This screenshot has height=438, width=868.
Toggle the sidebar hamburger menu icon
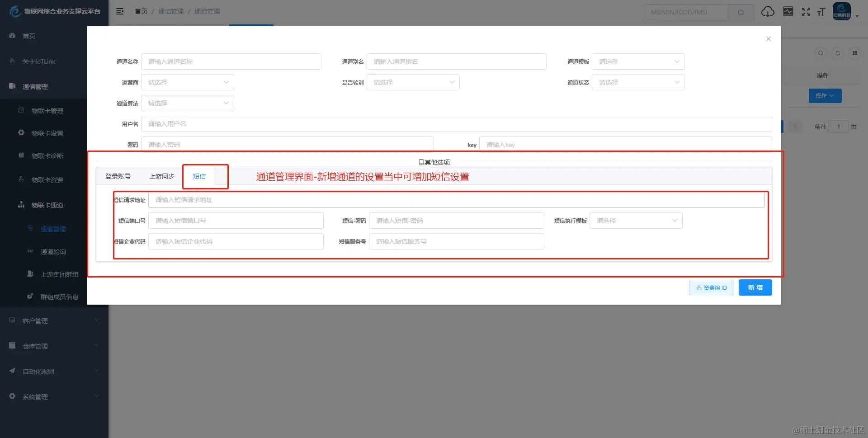pos(120,11)
